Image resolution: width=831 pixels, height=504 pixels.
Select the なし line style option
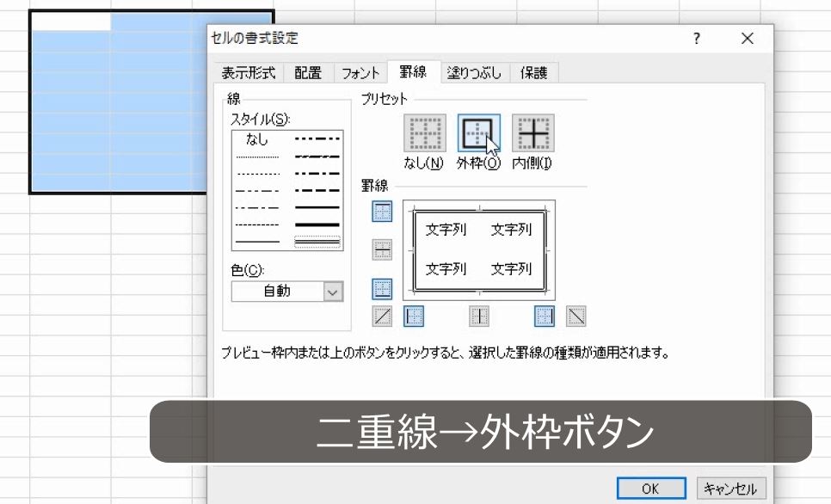pos(255,139)
